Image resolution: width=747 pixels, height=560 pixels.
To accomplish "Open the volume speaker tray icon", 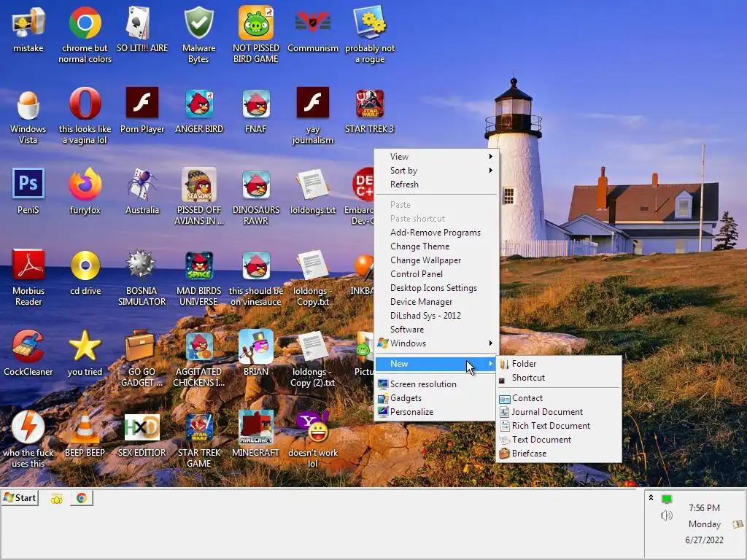I will [666, 516].
